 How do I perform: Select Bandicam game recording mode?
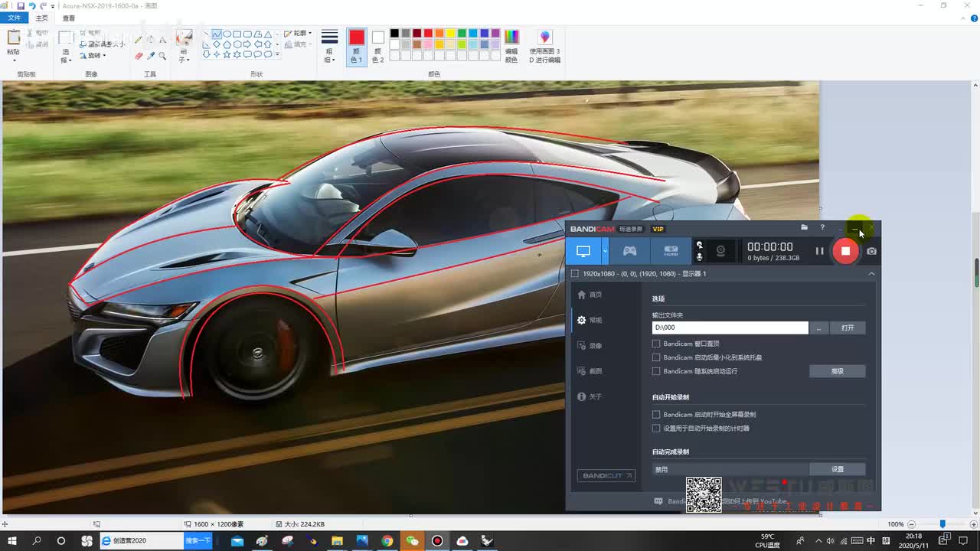(629, 251)
